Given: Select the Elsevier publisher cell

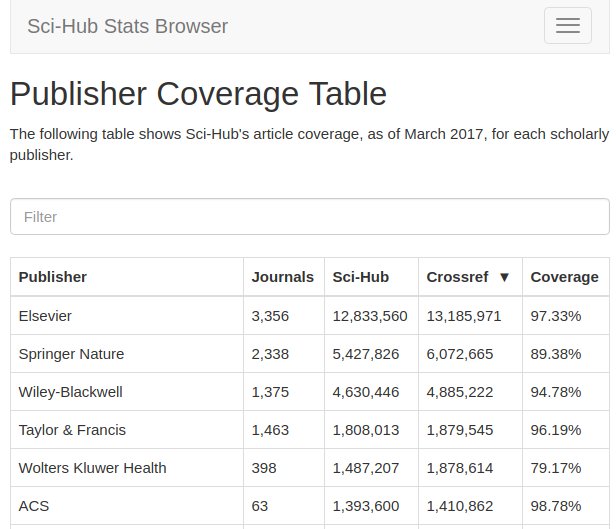Looking at the screenshot, I should coord(127,316).
